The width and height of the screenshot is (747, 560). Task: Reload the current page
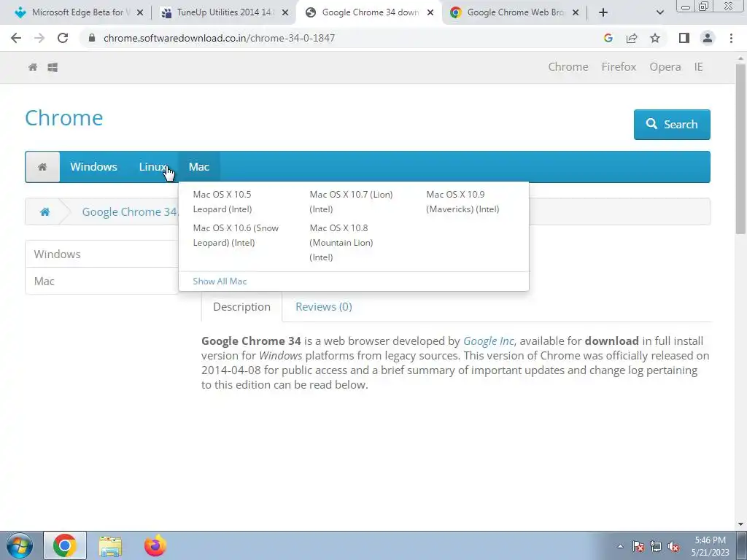pos(63,38)
